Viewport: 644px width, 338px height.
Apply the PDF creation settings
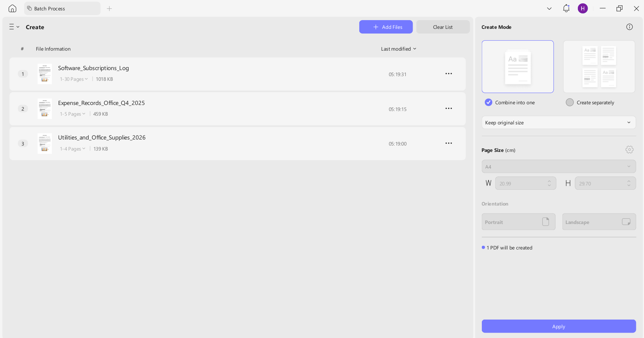pos(559,326)
